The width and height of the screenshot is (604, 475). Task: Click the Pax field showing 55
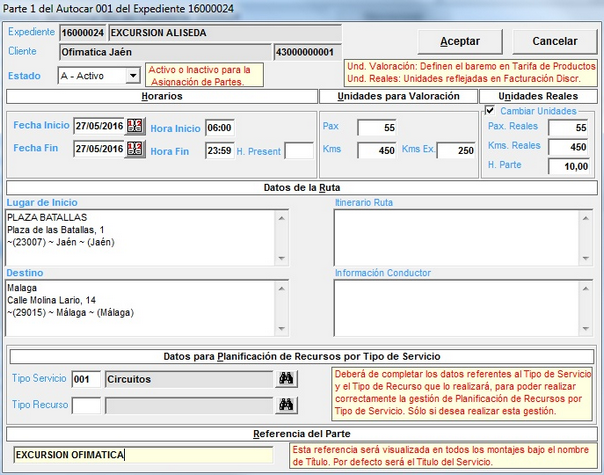(377, 128)
